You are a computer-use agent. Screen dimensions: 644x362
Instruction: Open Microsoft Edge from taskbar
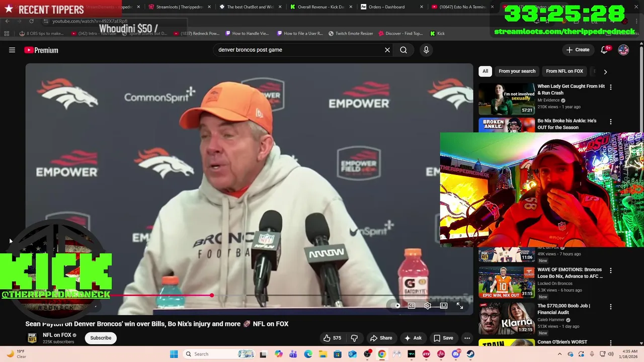pyautogui.click(x=308, y=354)
